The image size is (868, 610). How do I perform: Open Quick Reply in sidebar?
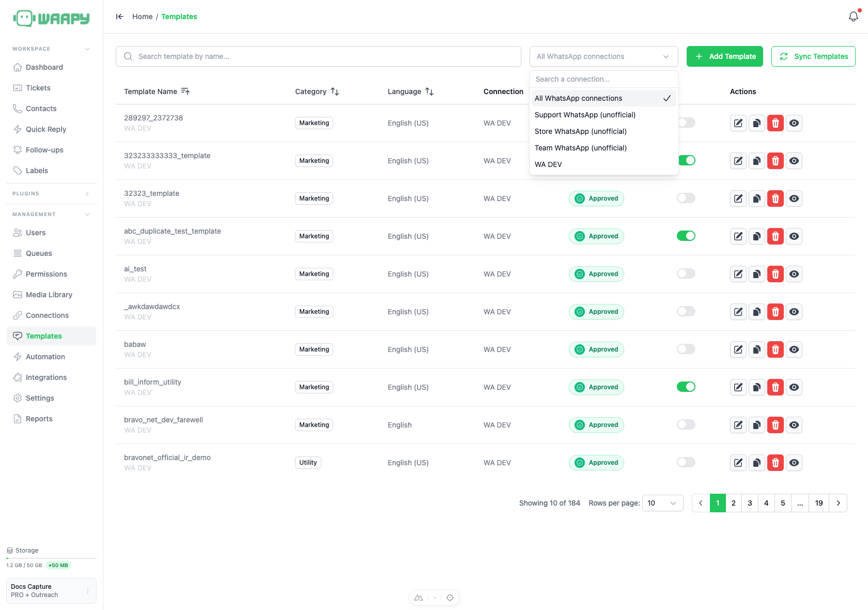[51, 129]
